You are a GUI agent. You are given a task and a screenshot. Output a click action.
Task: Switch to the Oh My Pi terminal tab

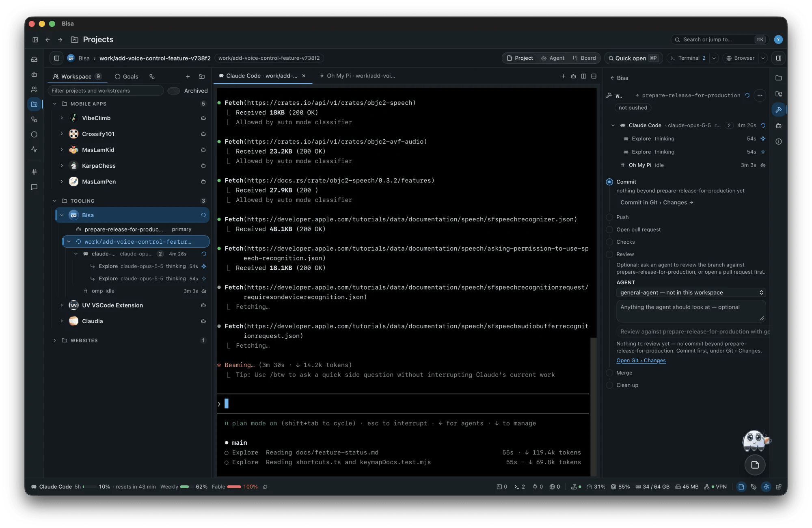[357, 76]
